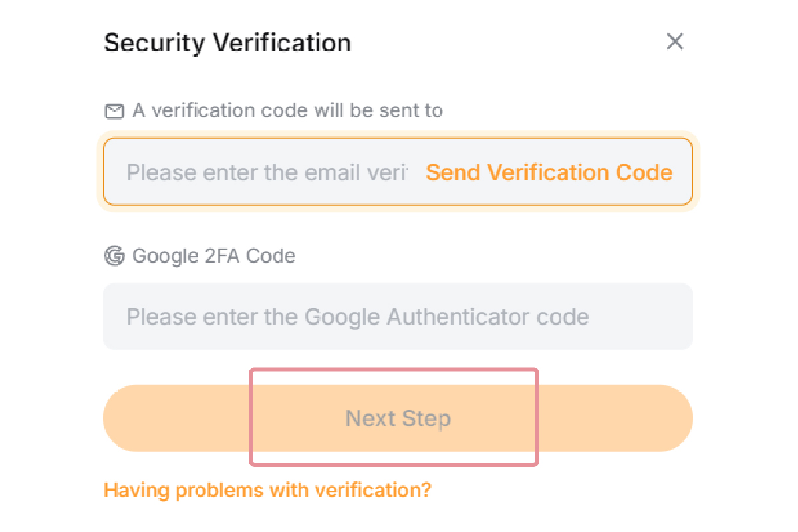Click the "Google 2FA Code" label
798x532 pixels.
(213, 256)
